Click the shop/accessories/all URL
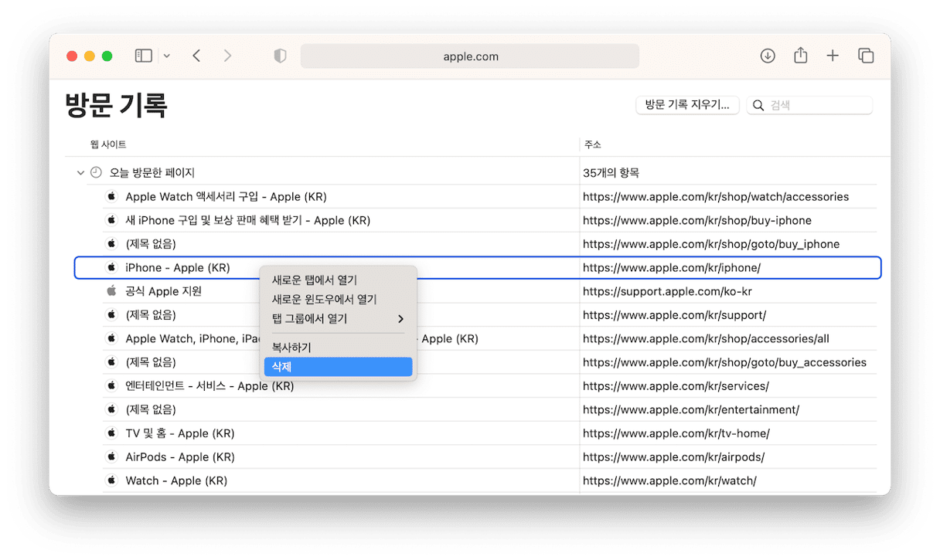Image resolution: width=940 pixels, height=560 pixels. click(707, 338)
